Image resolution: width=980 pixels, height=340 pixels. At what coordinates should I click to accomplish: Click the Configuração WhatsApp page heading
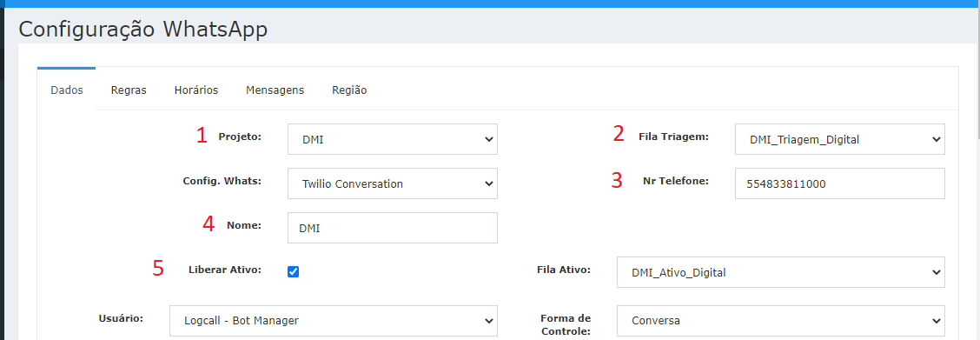pyautogui.click(x=143, y=29)
